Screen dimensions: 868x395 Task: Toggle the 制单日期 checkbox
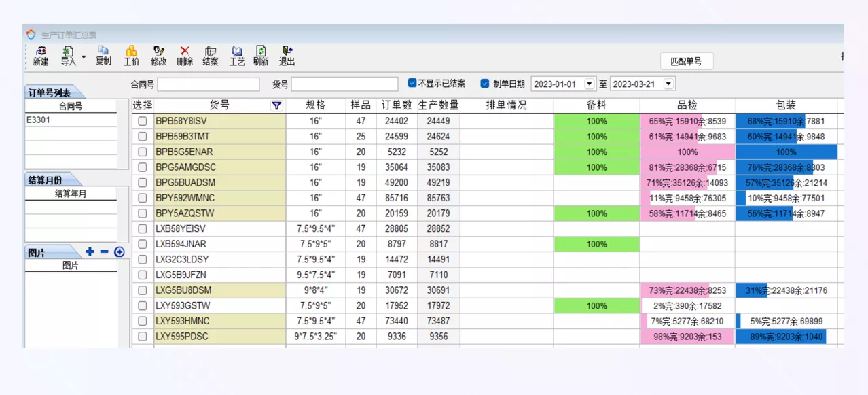(485, 84)
